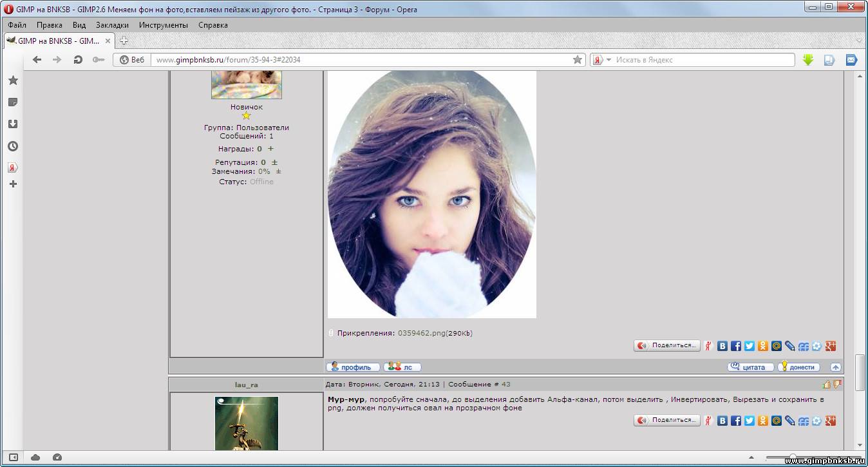Open the History clock panel in sidebar

(13, 146)
